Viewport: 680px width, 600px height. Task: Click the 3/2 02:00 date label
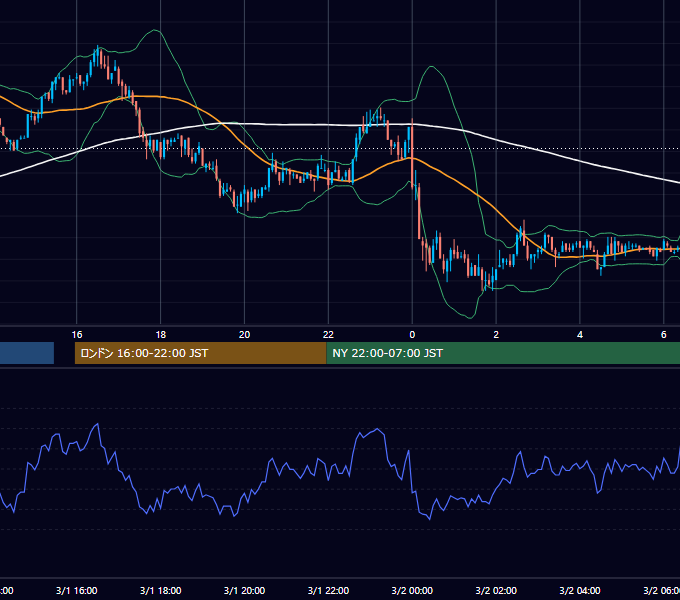pos(496,590)
